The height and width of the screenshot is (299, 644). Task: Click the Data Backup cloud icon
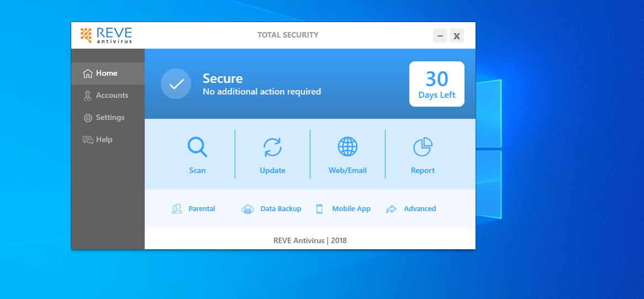point(247,209)
